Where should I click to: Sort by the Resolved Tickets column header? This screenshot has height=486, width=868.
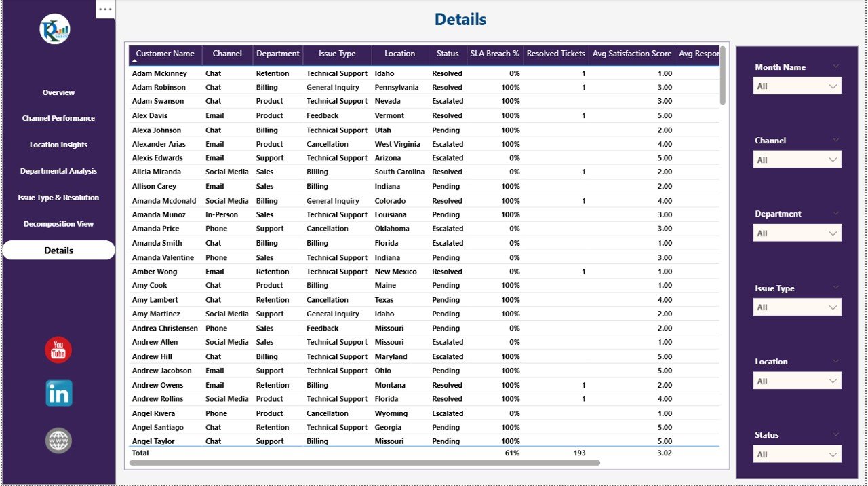click(555, 54)
